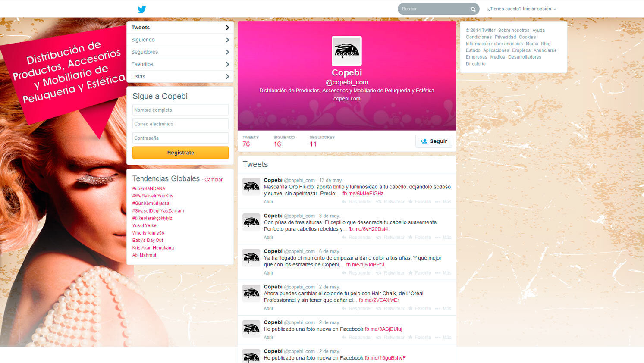
Task: Open Más options on Hair Chalk tweet
Action: (x=443, y=309)
